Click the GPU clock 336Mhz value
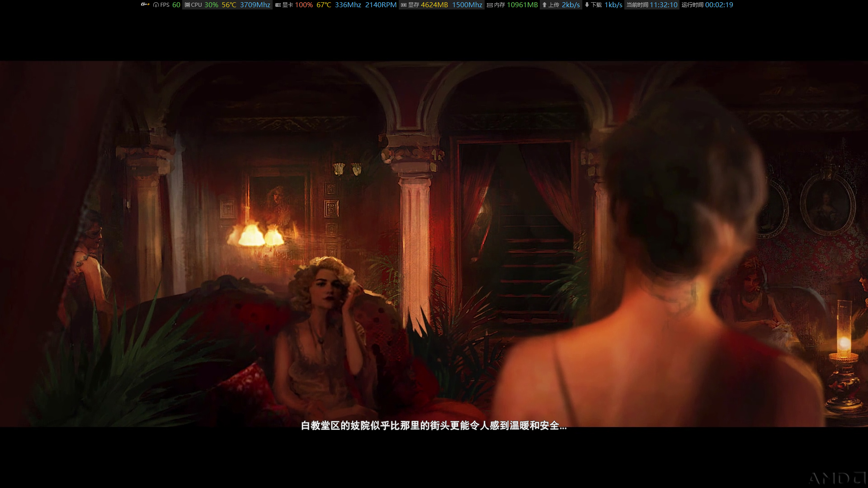The height and width of the screenshot is (488, 868). point(348,5)
